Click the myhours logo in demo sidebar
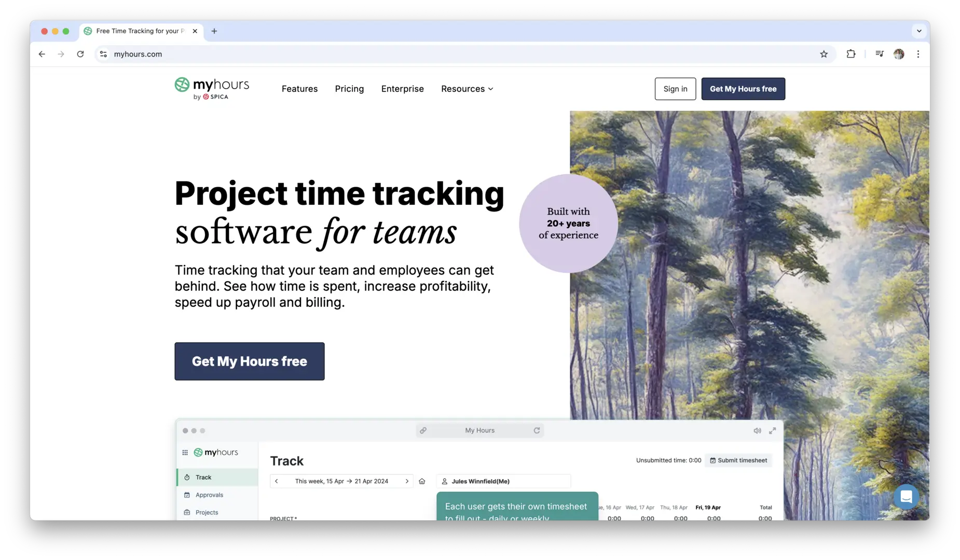 pyautogui.click(x=216, y=453)
